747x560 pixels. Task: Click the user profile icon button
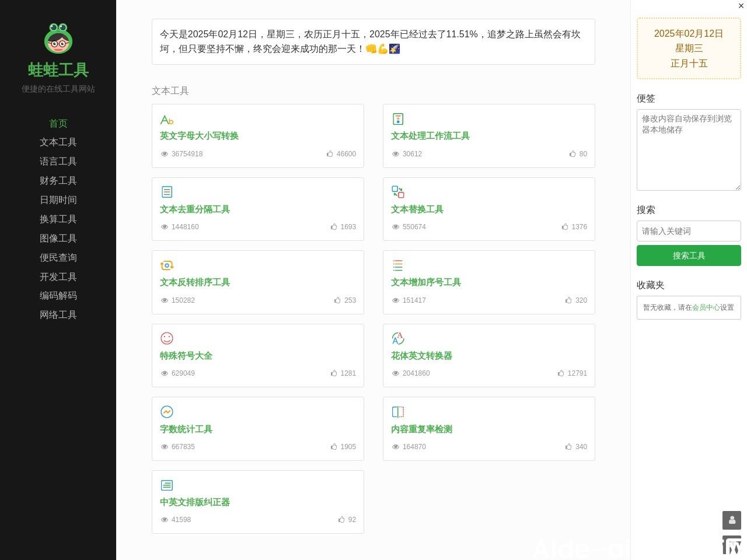pyautogui.click(x=732, y=520)
